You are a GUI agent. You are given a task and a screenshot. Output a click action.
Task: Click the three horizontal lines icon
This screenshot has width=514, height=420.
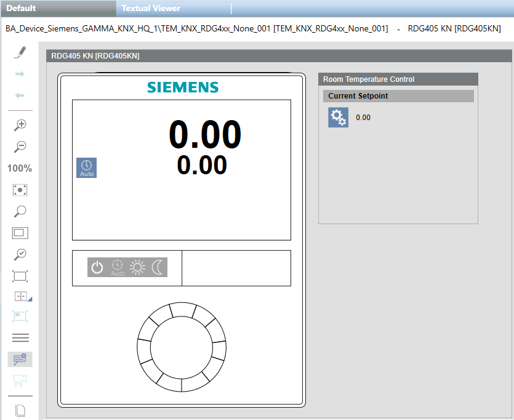click(20, 337)
